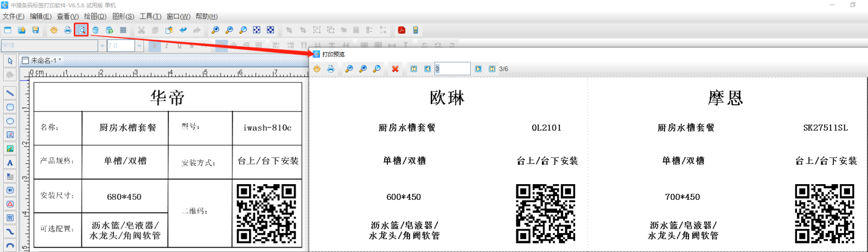The width and height of the screenshot is (868, 252).
Task: Click the 欧琳 heading in preview
Action: 447,98
